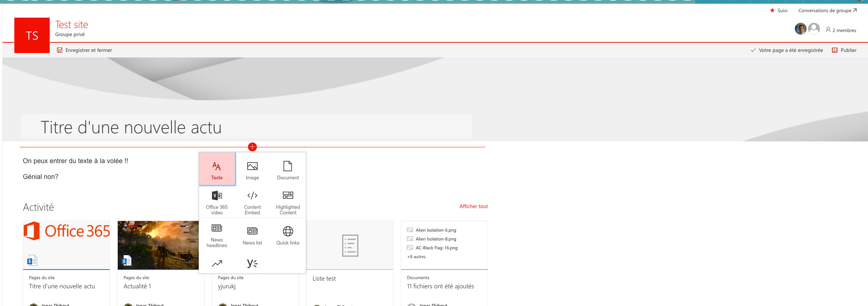The width and height of the screenshot is (868, 306).
Task: Open file Alien Isolation-8.png
Action: tap(436, 239)
